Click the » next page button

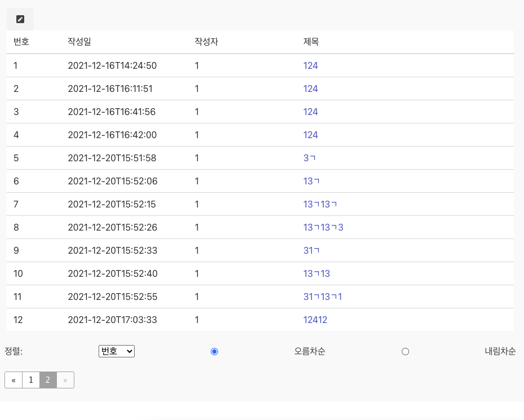(65, 380)
